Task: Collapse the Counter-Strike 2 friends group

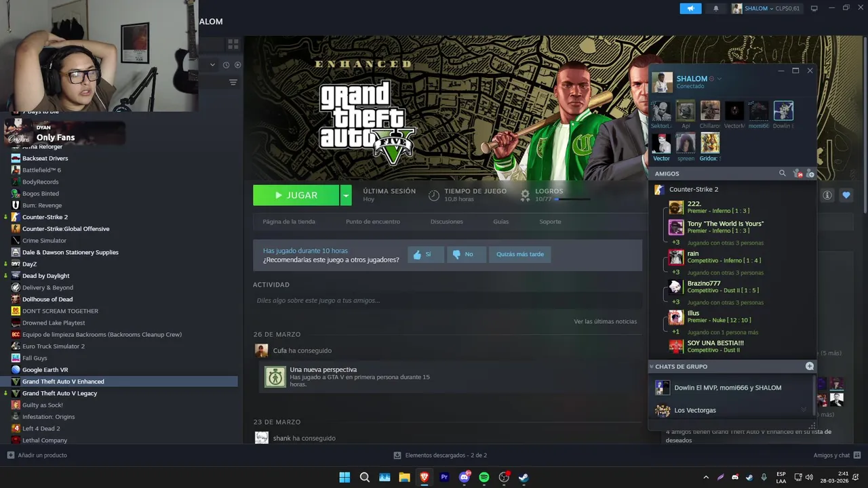Action: tap(693, 189)
